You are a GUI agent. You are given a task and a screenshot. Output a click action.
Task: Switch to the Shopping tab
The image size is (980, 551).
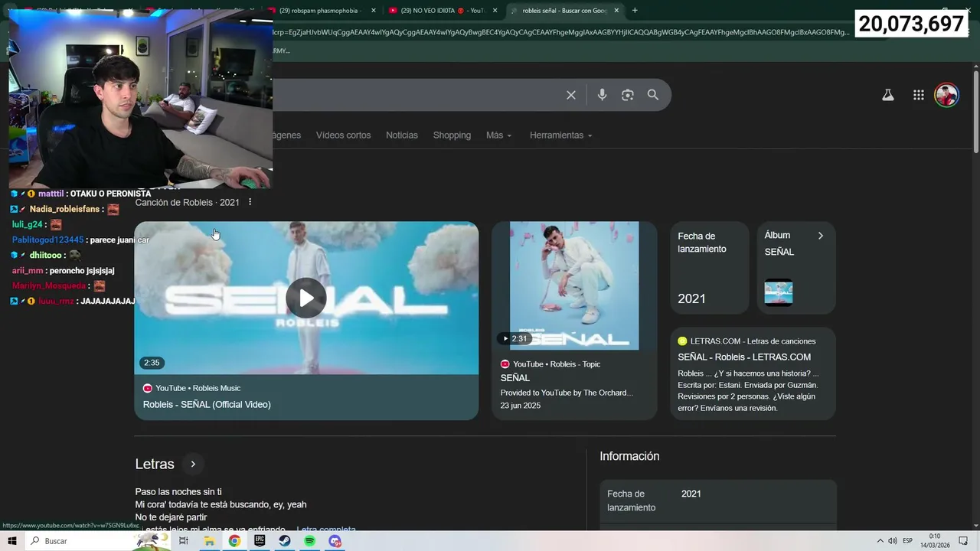point(452,135)
